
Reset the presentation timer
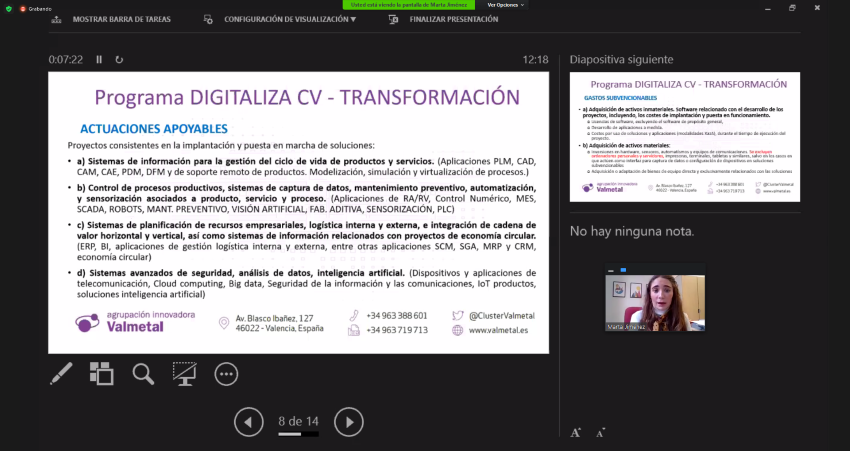[119, 60]
